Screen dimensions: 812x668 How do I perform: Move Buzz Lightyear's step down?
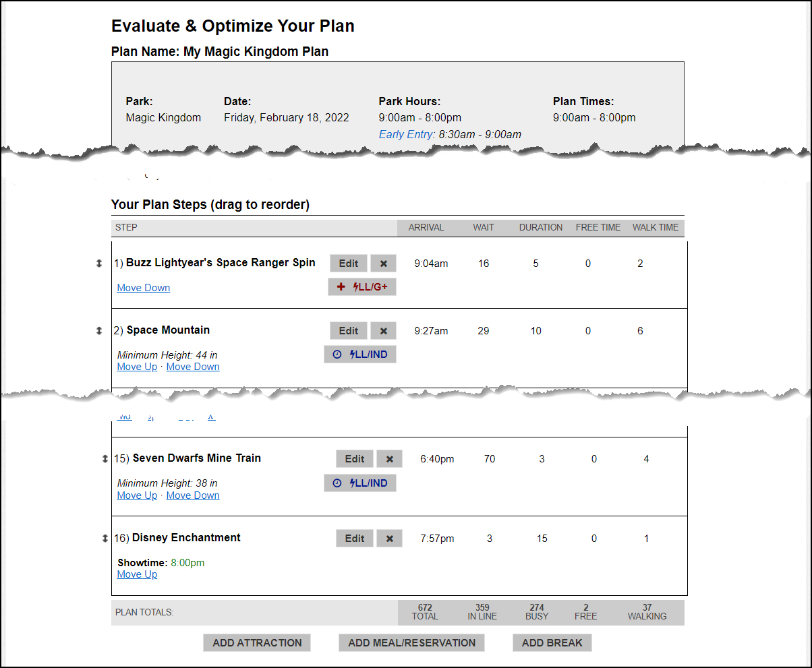tap(144, 288)
